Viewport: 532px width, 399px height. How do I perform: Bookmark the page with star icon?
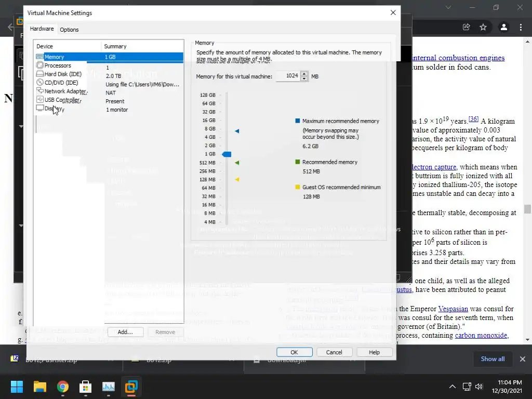pos(483,27)
